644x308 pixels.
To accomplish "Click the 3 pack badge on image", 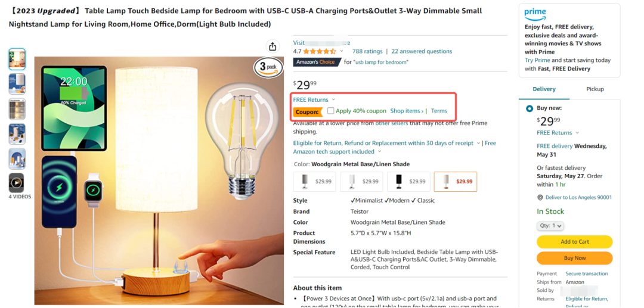I will 268,67.
